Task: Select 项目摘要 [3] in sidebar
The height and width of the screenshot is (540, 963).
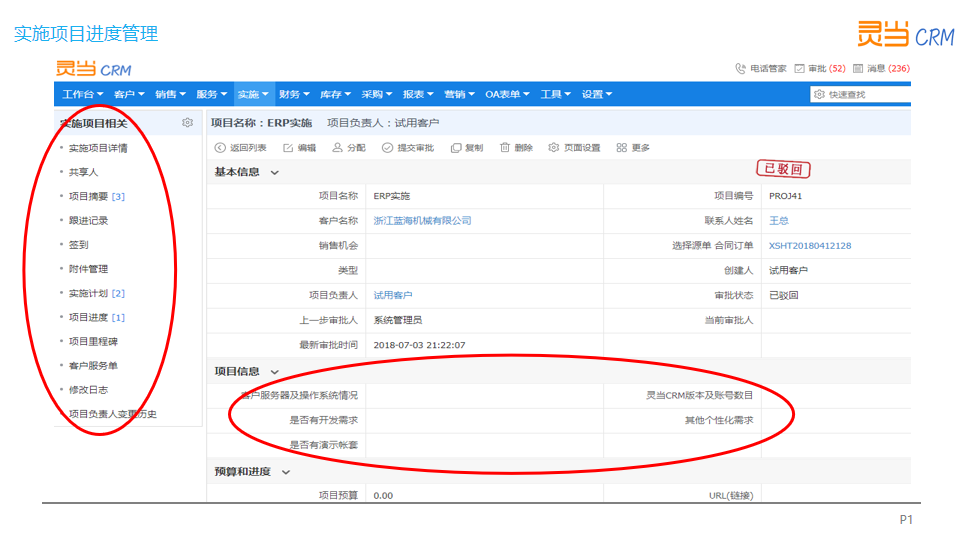Action: pyautogui.click(x=97, y=197)
